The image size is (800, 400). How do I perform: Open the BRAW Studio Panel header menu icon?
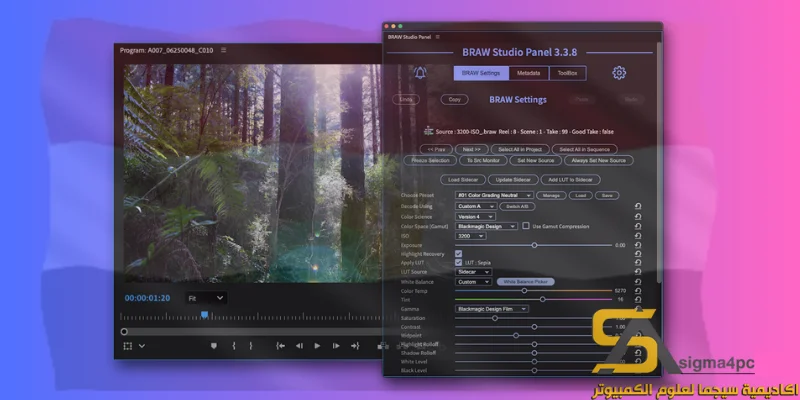coord(437,37)
